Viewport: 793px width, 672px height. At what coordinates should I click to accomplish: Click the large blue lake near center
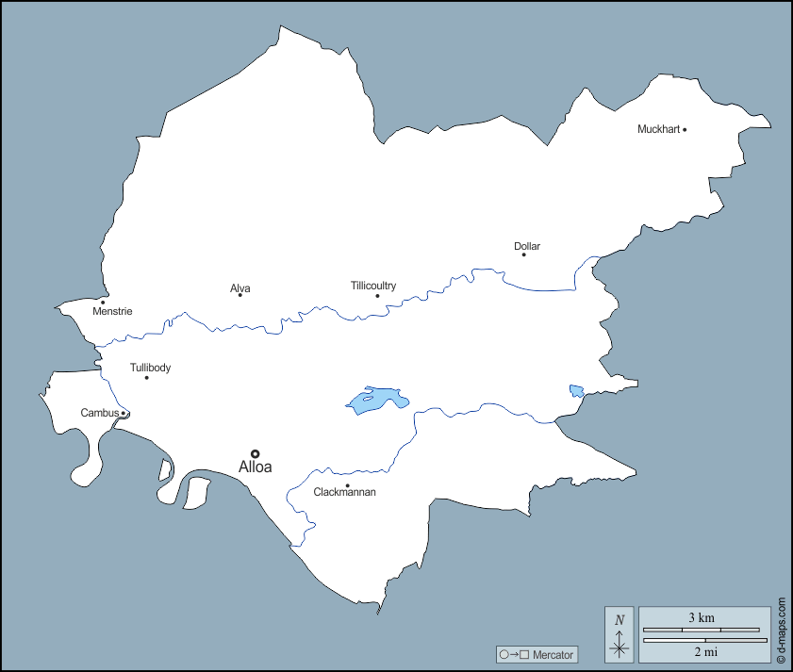[x=377, y=401]
